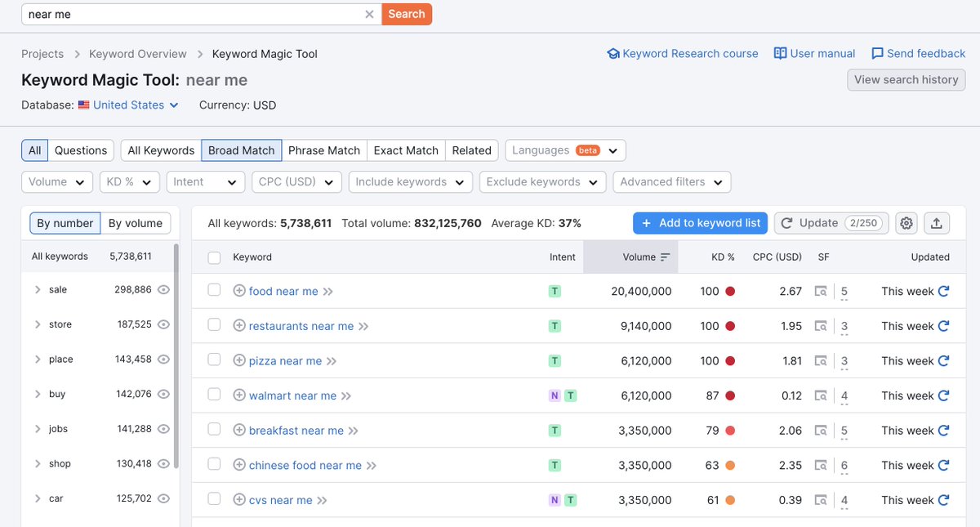Toggle eye icon for the 'jobs' group

(x=163, y=429)
